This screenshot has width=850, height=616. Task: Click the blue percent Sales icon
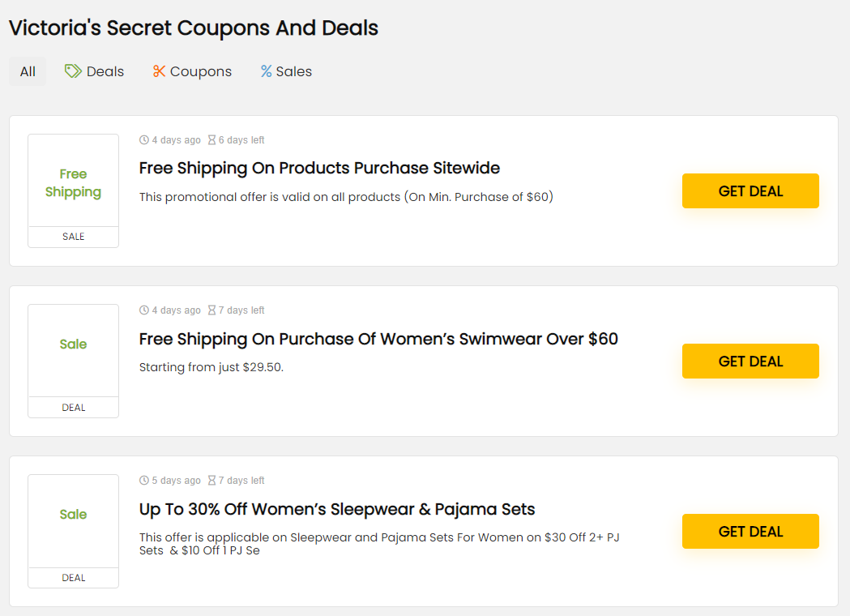pyautogui.click(x=266, y=71)
